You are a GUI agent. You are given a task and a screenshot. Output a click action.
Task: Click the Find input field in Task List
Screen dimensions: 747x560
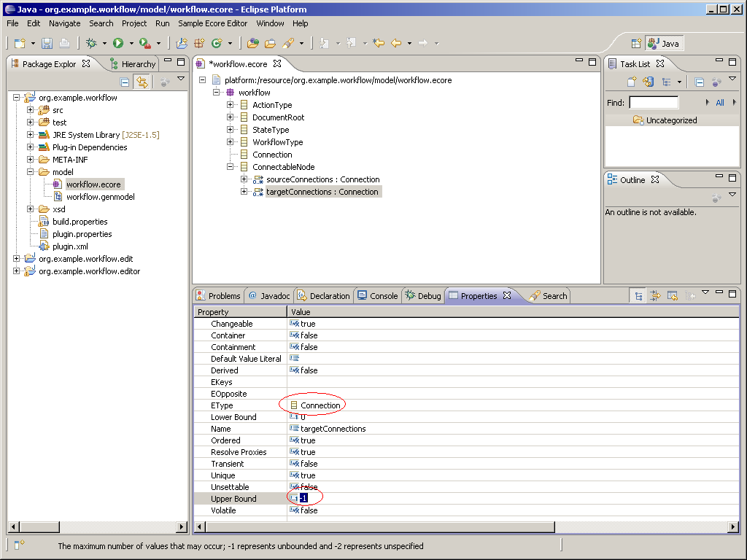[x=654, y=103]
